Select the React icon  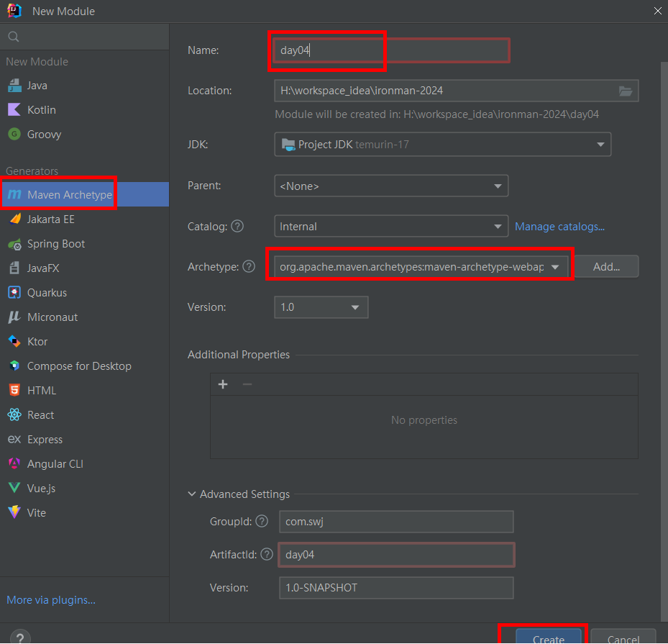click(x=14, y=414)
